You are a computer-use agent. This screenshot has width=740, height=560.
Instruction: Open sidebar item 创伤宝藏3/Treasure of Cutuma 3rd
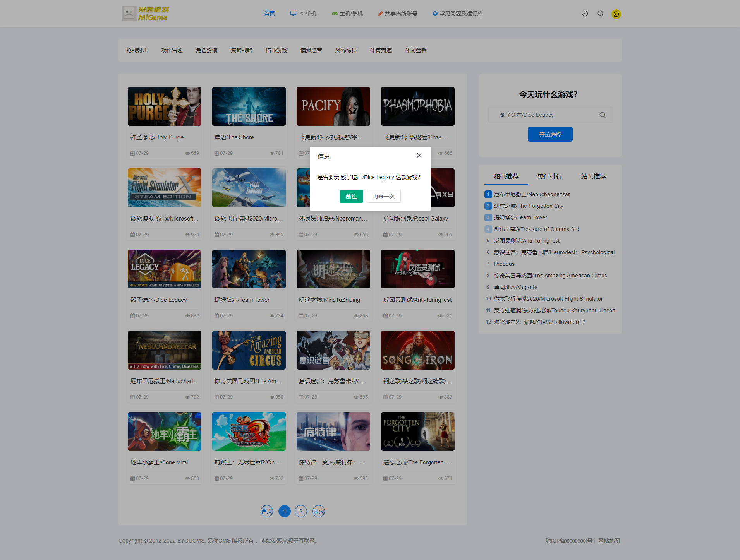click(x=537, y=229)
